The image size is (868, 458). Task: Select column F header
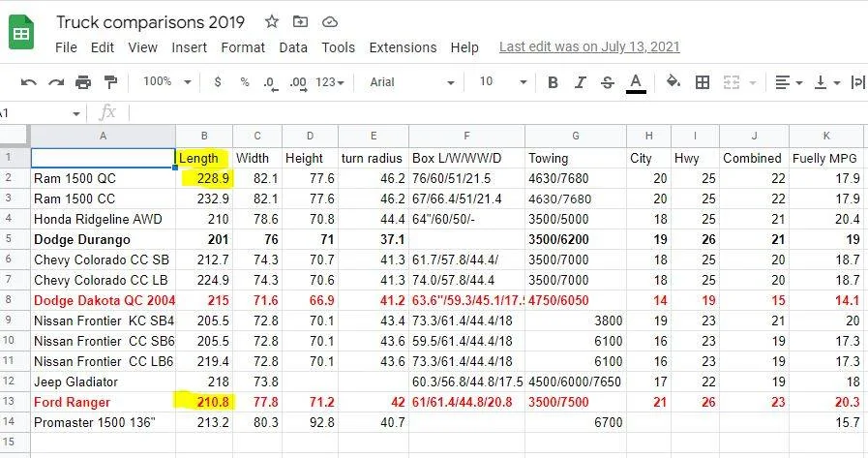pyautogui.click(x=466, y=136)
